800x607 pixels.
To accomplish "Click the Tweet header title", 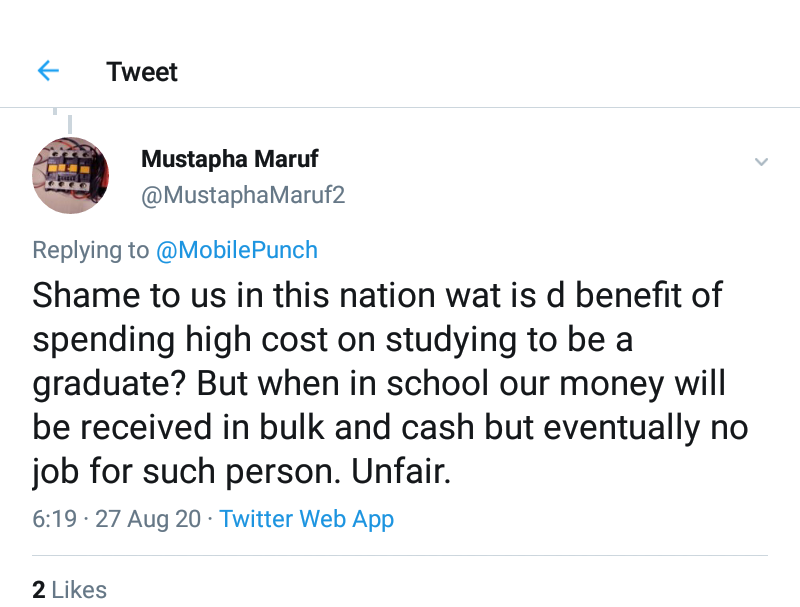I will (x=142, y=72).
